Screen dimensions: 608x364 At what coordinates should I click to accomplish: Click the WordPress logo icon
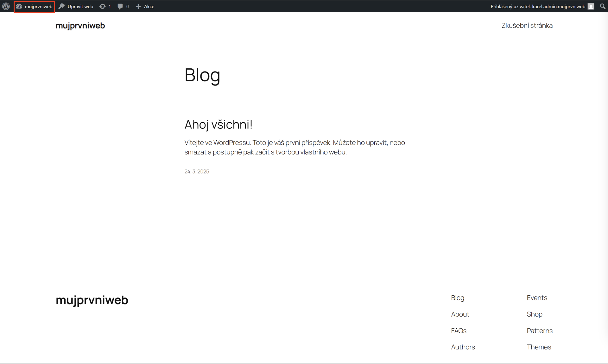[x=6, y=6]
